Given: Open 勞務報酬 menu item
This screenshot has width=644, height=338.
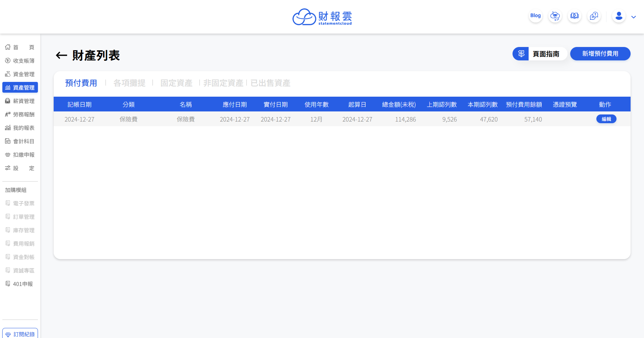Looking at the screenshot, I should point(20,114).
